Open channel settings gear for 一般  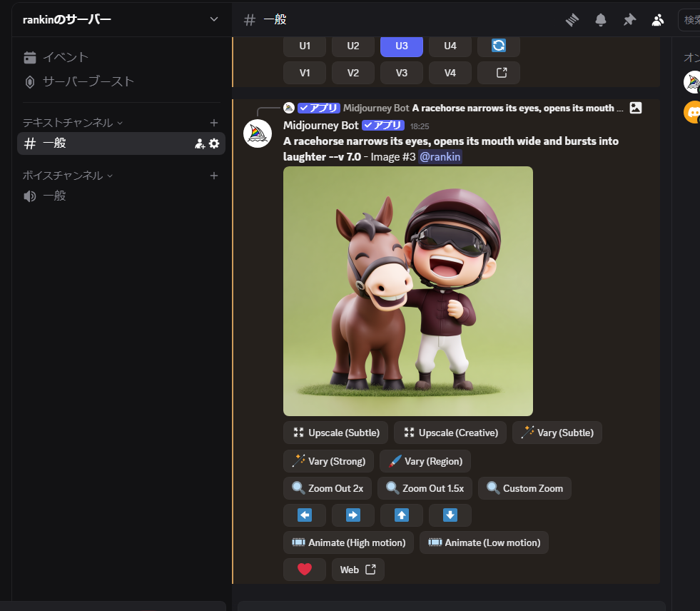[x=214, y=143]
